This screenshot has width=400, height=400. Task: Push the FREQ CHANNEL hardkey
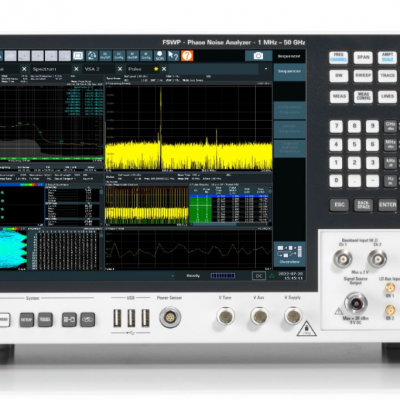(338, 57)
